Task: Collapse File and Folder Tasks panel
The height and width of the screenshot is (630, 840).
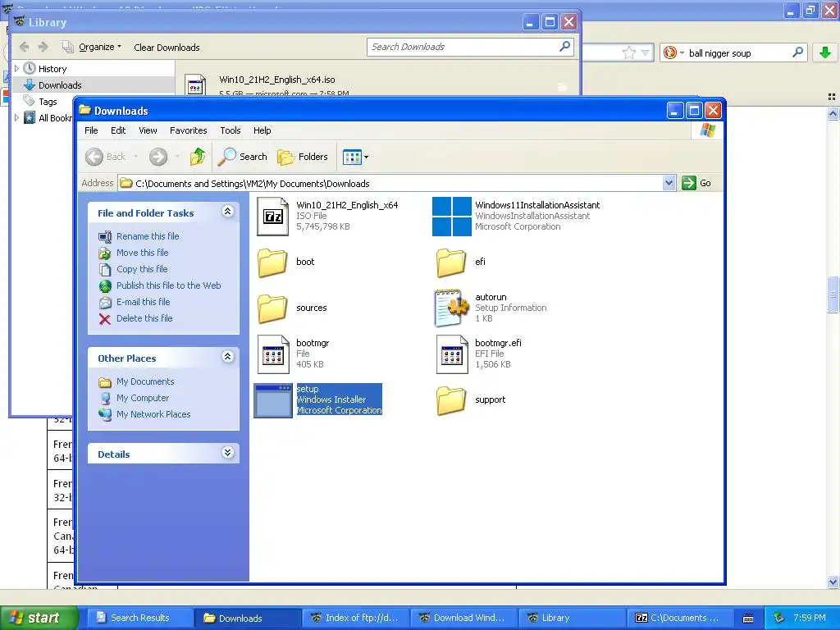Action: point(228,212)
